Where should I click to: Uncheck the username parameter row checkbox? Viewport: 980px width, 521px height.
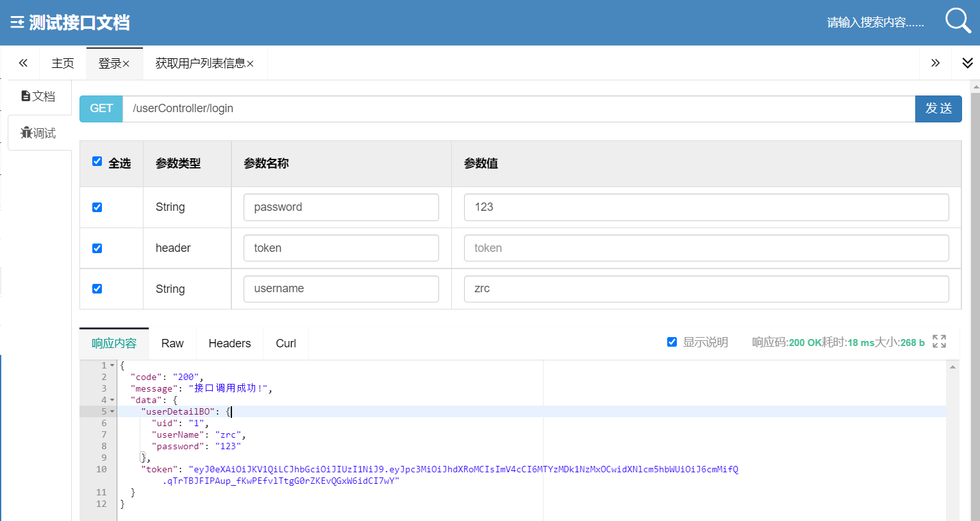tap(97, 289)
